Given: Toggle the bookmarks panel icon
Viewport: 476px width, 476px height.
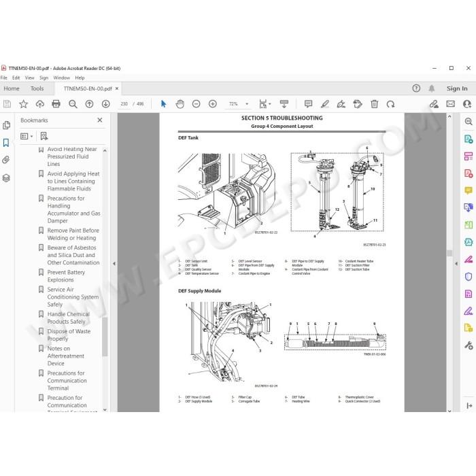Looking at the screenshot, I should point(6,143).
